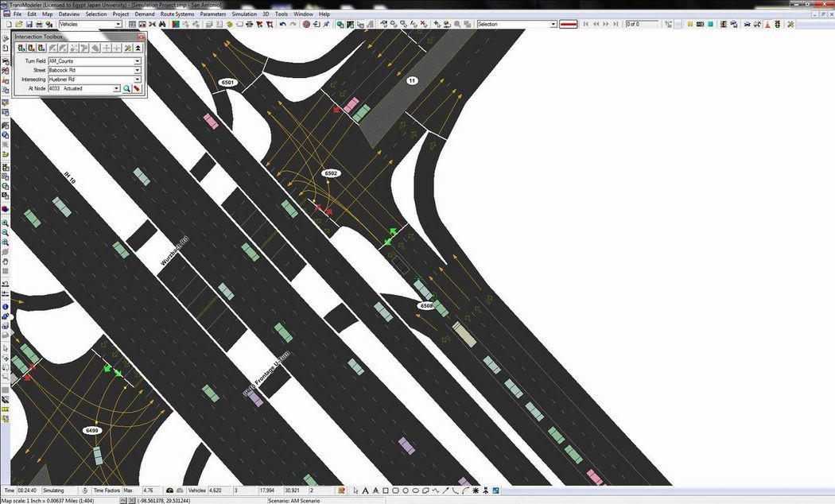835x504 pixels.
Task: Click the orange traffic cone icon
Action: (x=766, y=25)
